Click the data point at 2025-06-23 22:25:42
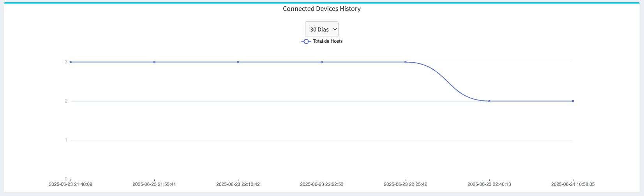The width and height of the screenshot is (644, 196). tap(406, 62)
